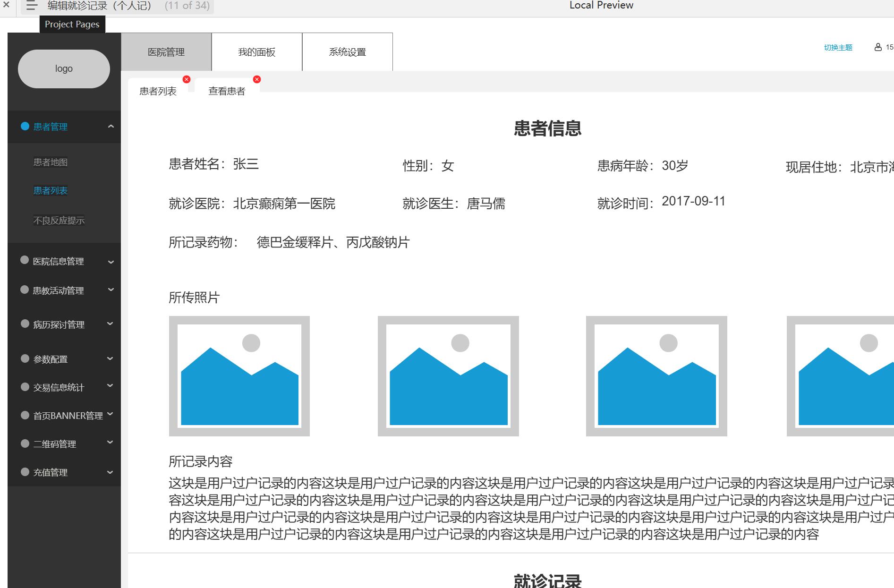
Task: Switch to the 系统设置 top tab
Action: [348, 52]
